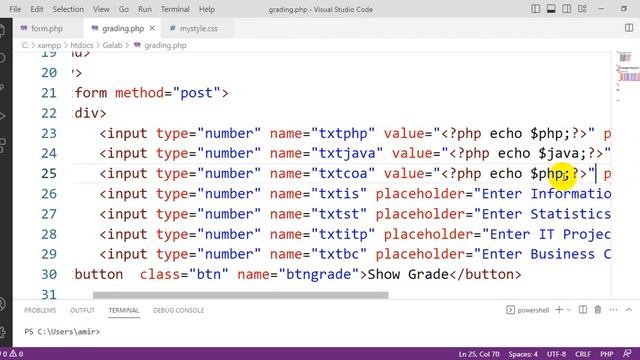This screenshot has width=640, height=360.
Task: Open Accounts icon in activity bar
Action: click(2, 304)
